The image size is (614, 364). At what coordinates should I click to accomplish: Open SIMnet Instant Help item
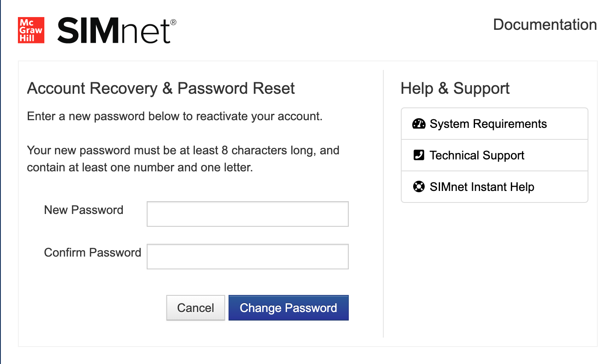pyautogui.click(x=495, y=187)
